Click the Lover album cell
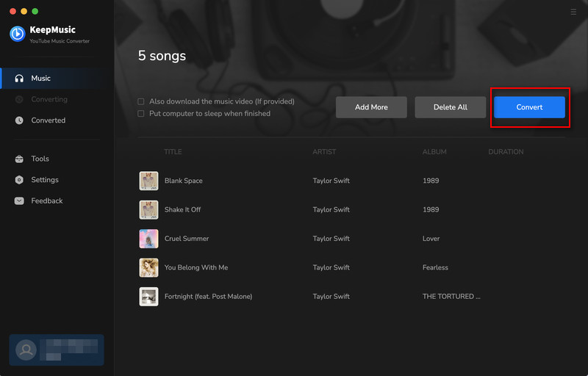 point(431,239)
